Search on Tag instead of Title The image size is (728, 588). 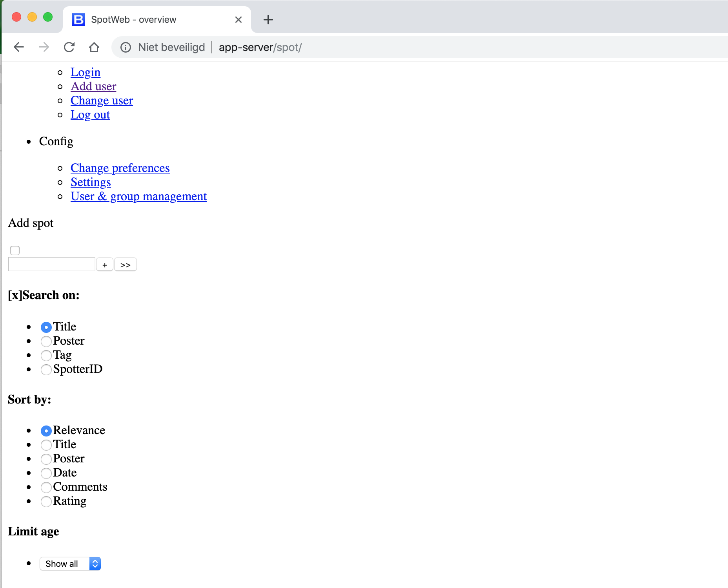(x=46, y=356)
